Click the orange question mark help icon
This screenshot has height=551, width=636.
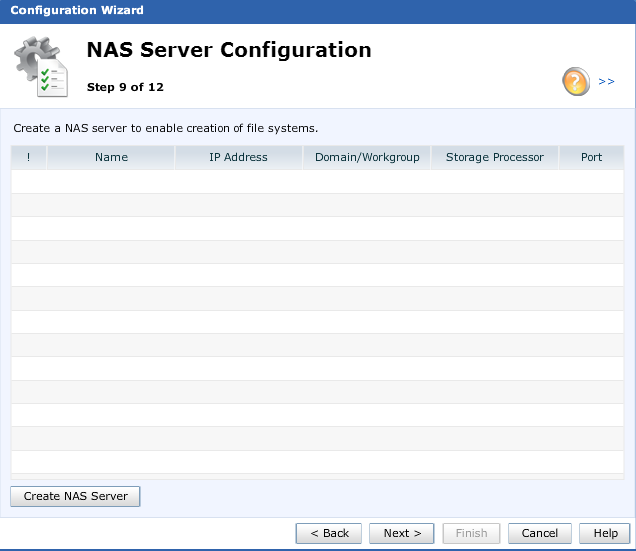click(576, 82)
